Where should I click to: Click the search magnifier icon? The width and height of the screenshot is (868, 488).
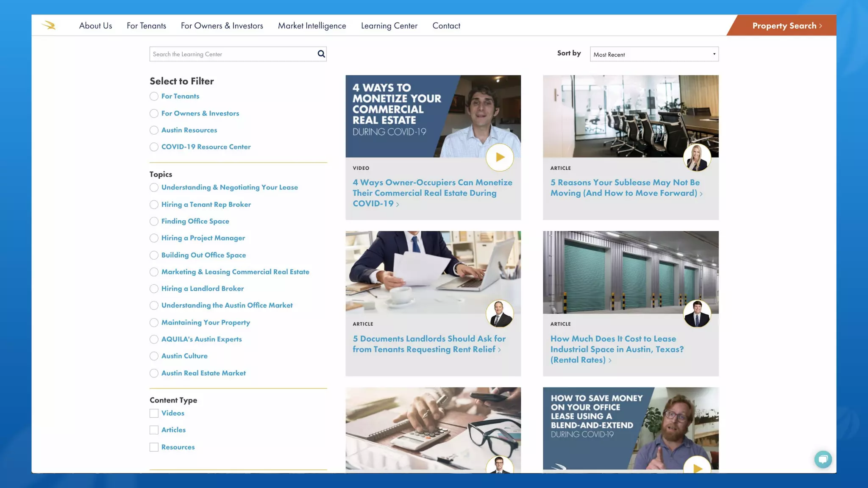pyautogui.click(x=321, y=54)
